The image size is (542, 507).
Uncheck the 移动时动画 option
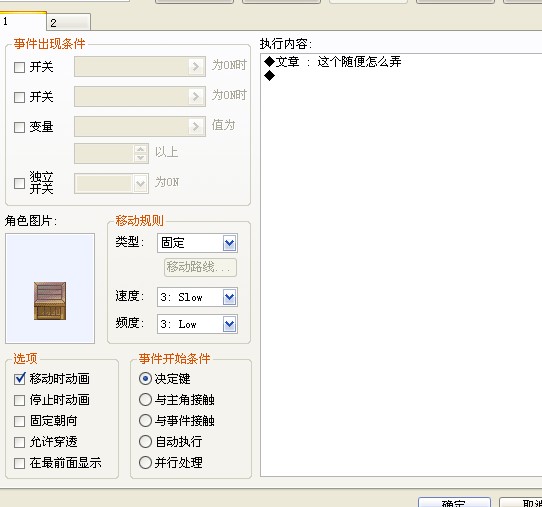click(19, 379)
